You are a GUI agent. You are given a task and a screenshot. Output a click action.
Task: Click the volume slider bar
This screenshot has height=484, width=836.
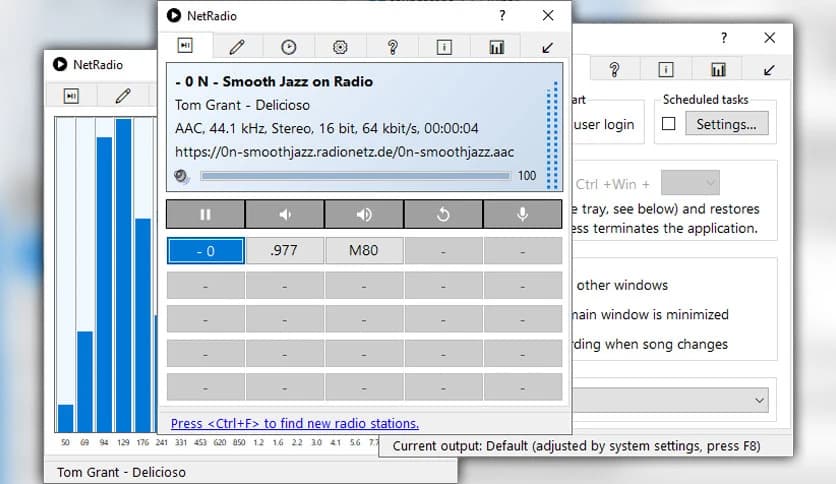pyautogui.click(x=356, y=176)
